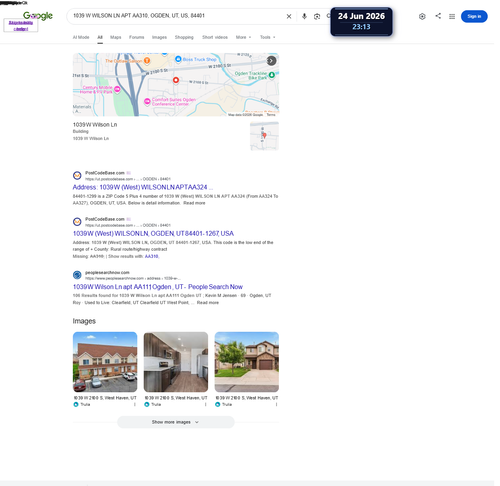Click the search query input field
The width and height of the screenshot is (500, 486).
(177, 16)
